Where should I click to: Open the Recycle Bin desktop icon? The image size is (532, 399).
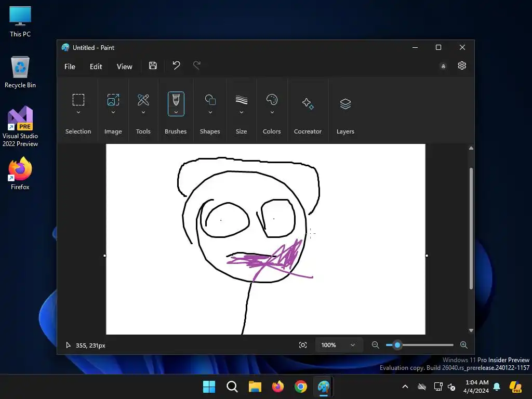(20, 72)
